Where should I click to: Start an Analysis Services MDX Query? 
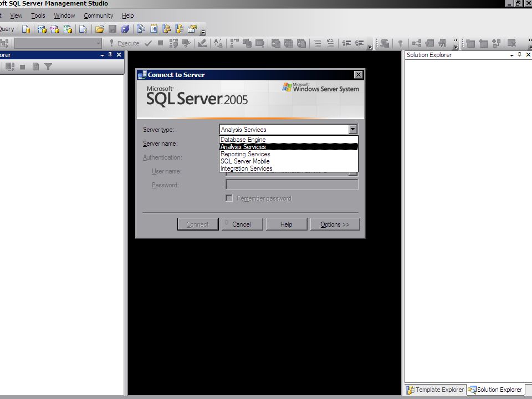coord(42,29)
